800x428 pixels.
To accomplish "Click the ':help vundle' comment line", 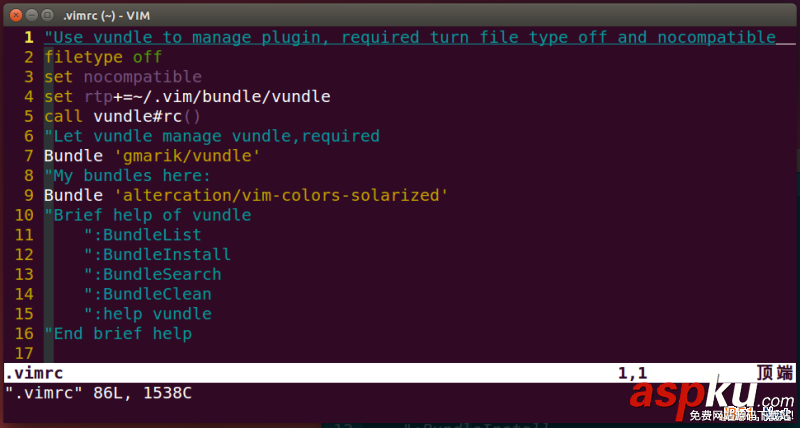I will 148,314.
